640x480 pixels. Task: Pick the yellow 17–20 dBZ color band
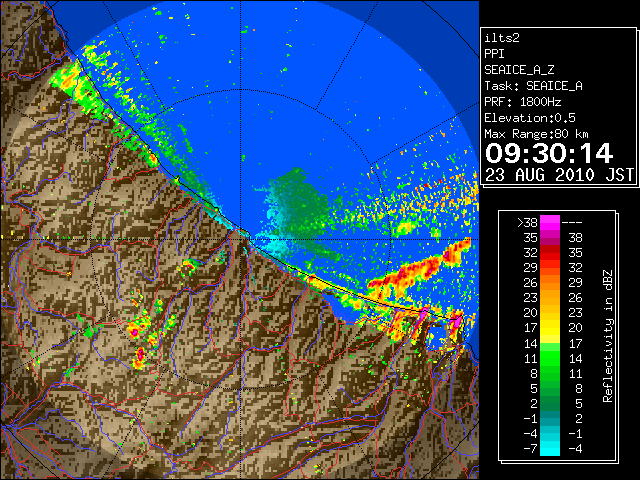pos(550,328)
